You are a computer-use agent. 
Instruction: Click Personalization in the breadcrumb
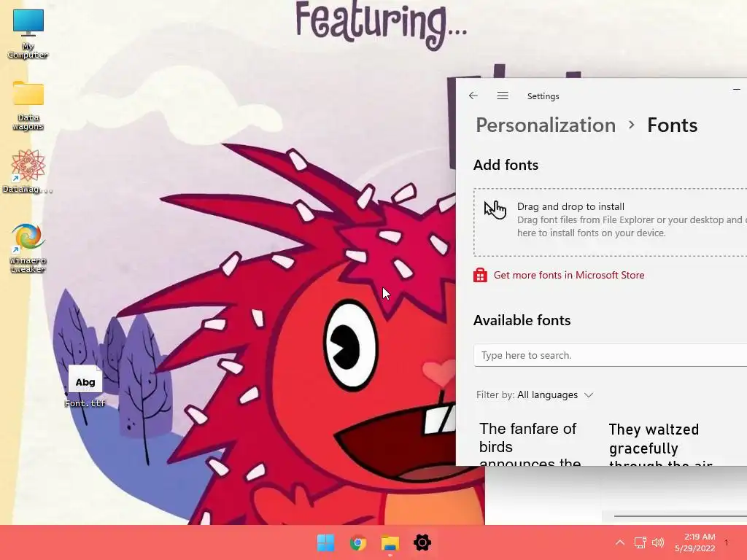click(x=546, y=125)
